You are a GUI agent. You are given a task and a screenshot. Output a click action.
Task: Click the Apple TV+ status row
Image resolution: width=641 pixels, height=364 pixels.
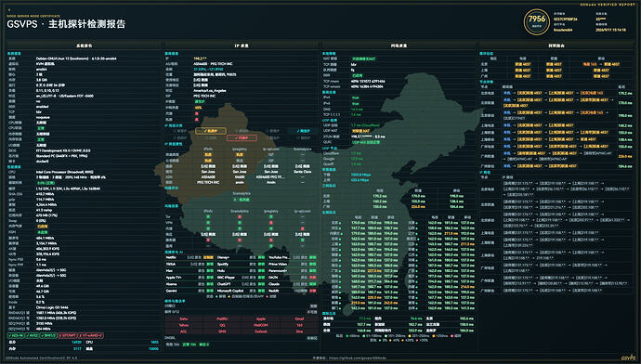click(190, 278)
